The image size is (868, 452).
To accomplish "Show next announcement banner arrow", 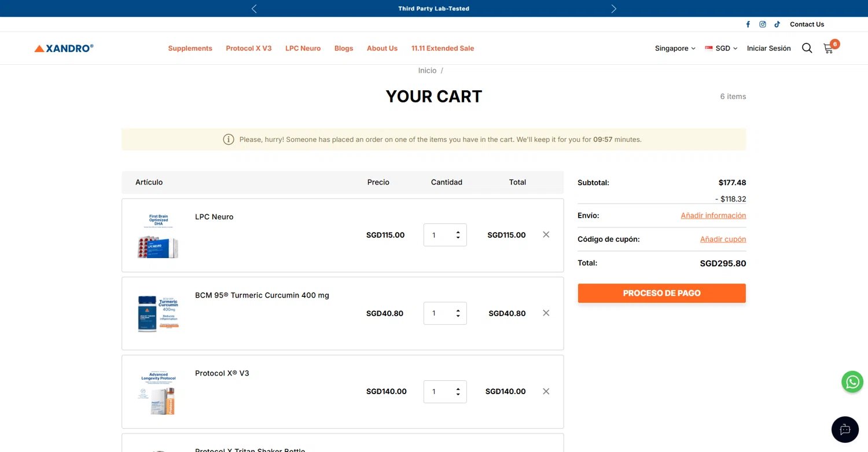I will pos(613,9).
